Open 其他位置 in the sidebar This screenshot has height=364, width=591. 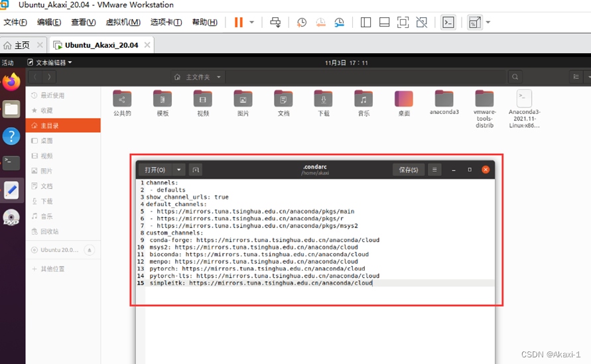pyautogui.click(x=63, y=269)
